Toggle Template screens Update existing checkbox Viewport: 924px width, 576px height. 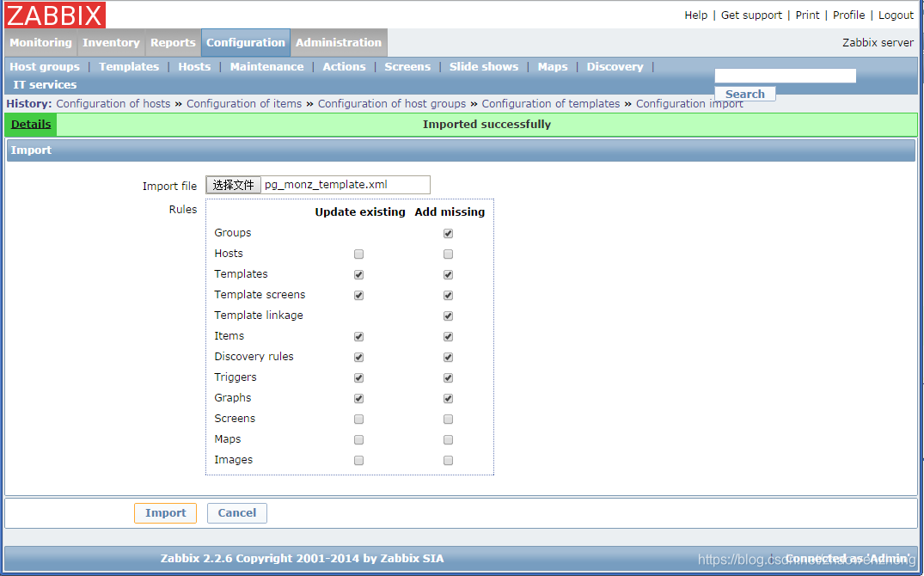coord(359,296)
